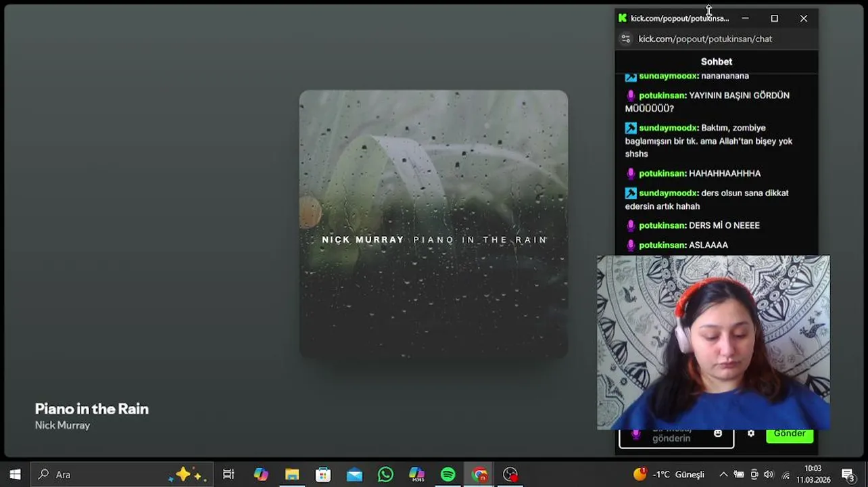Click the Piano in the Rain song title
868x487 pixels.
(x=91, y=409)
